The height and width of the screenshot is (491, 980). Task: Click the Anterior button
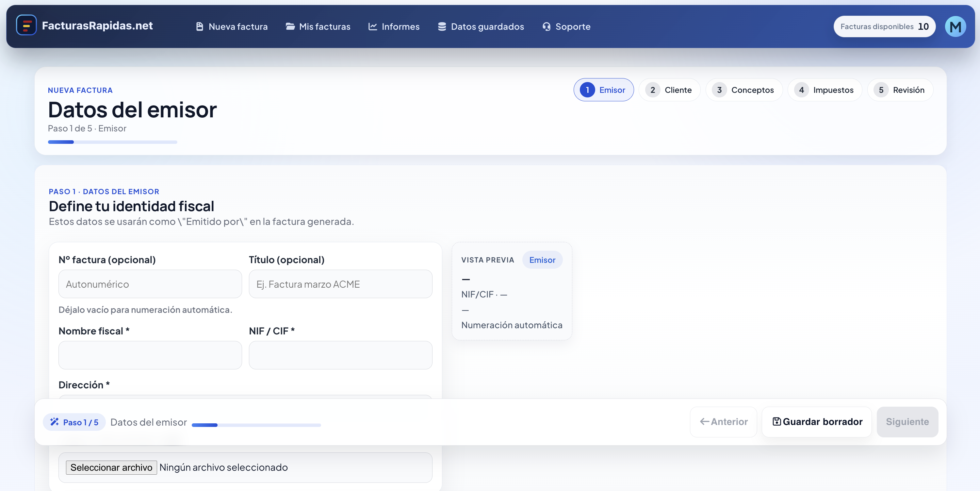pyautogui.click(x=723, y=422)
